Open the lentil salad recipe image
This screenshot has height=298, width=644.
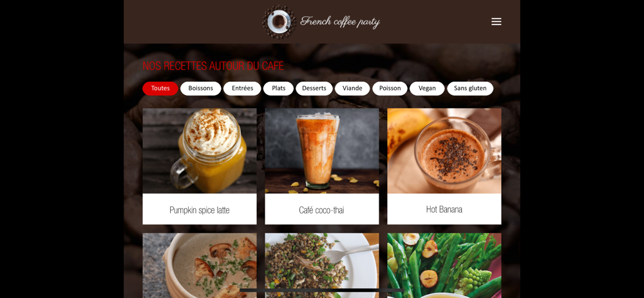tap(322, 266)
